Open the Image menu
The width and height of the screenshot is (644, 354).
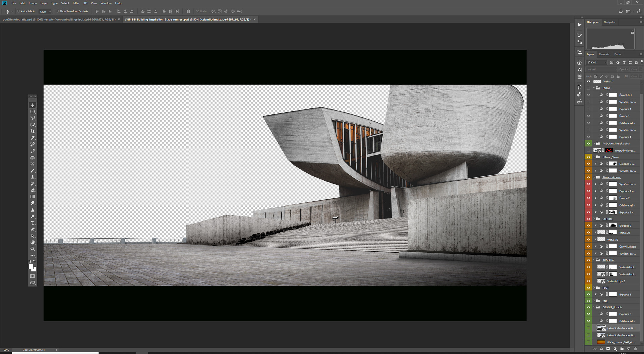[33, 3]
